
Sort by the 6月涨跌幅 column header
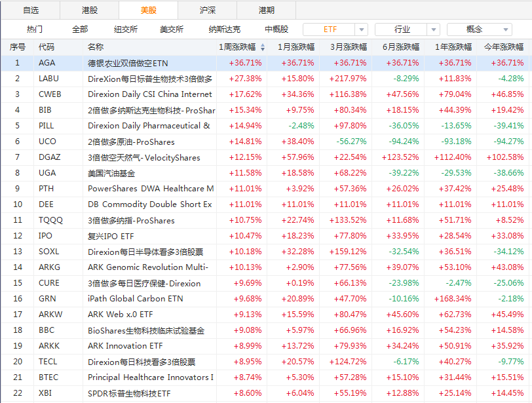[401, 47]
